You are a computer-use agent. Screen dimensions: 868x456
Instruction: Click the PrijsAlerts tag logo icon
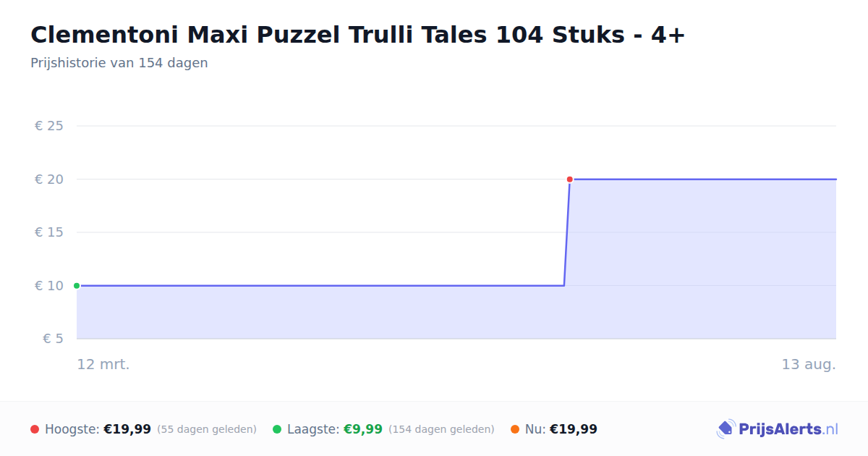pyautogui.click(x=726, y=429)
